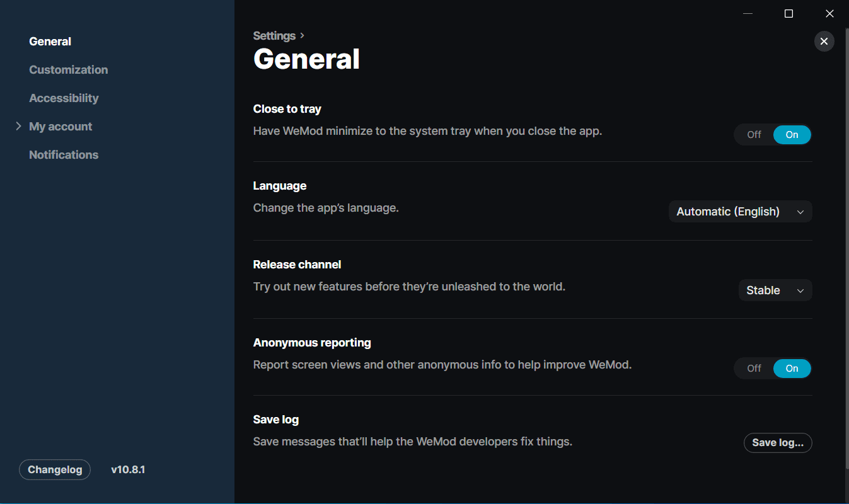Minimize the WeMod window

point(748,13)
